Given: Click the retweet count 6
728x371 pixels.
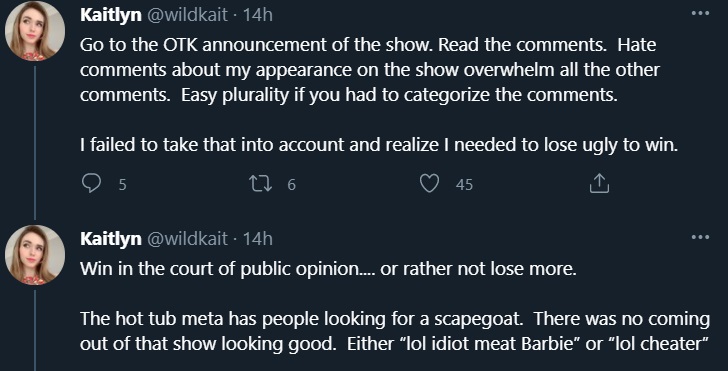Looking at the screenshot, I should [291, 185].
